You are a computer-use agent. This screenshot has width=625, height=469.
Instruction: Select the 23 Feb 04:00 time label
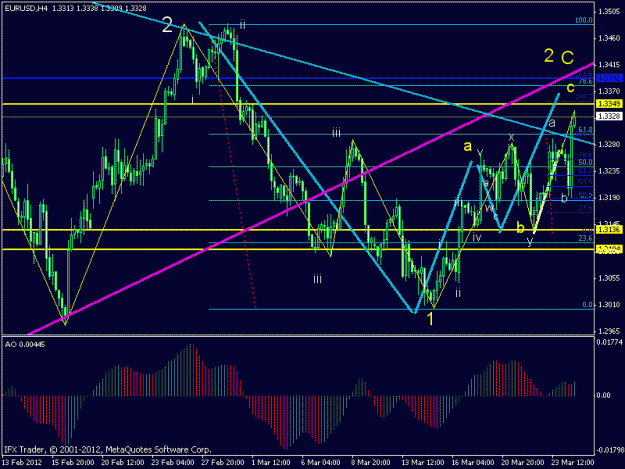[x=173, y=463]
